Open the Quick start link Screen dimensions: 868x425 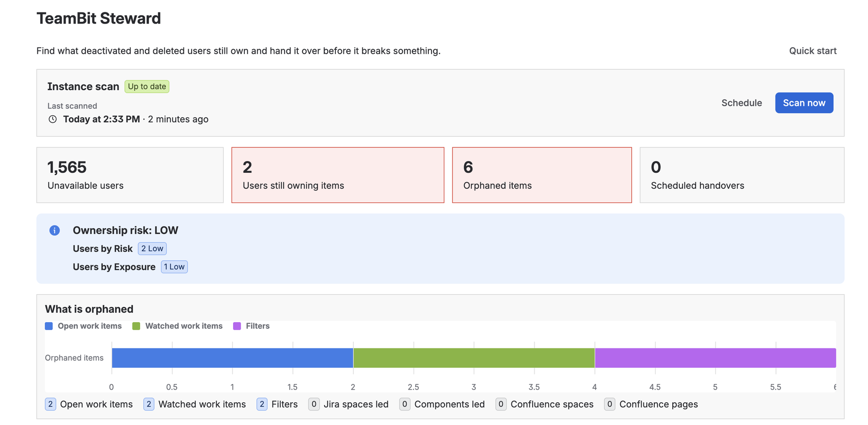point(812,51)
